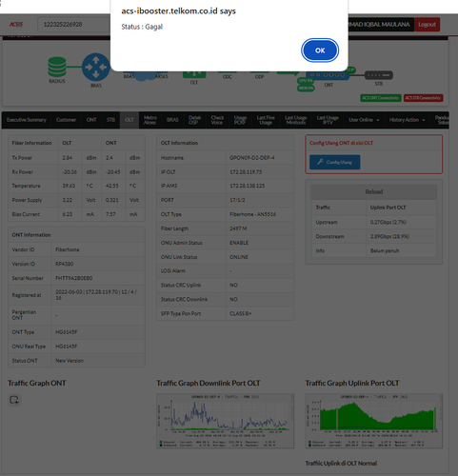Click the search field containing 122325226928
458x476 pixels.
(x=74, y=25)
